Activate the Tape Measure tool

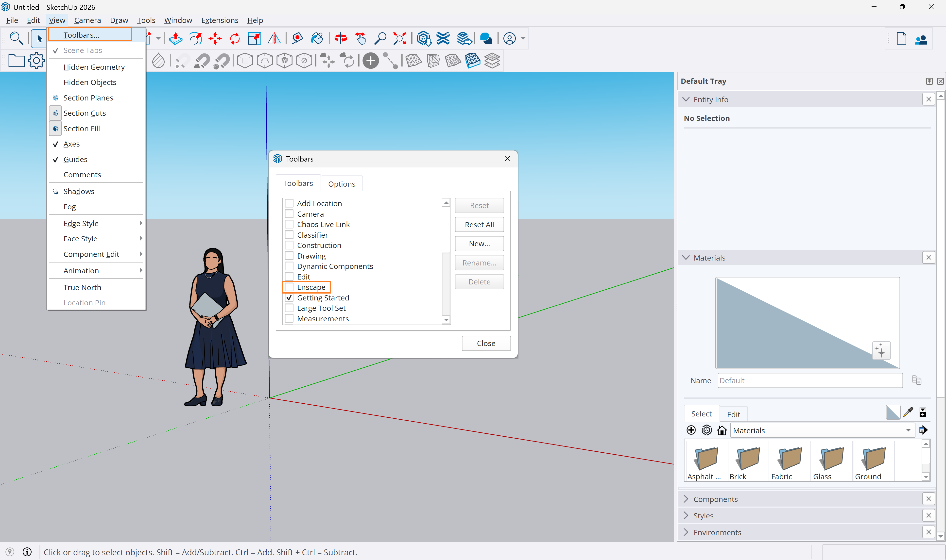(x=297, y=38)
